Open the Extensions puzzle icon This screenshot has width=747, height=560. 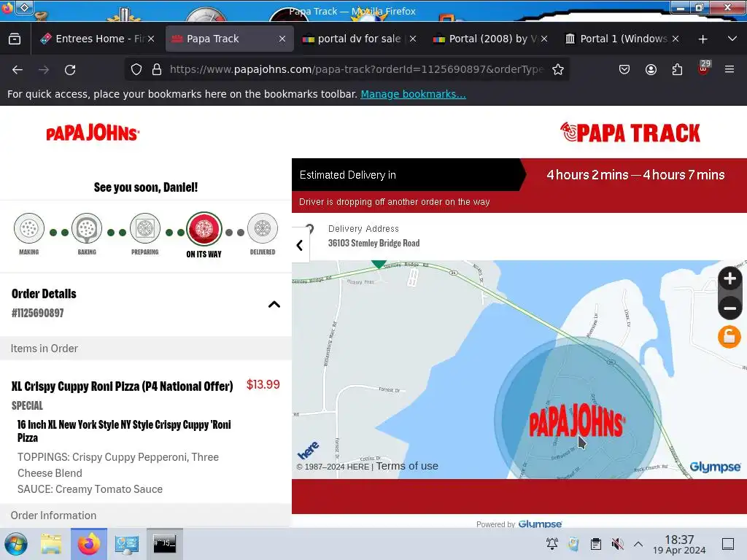tap(677, 69)
